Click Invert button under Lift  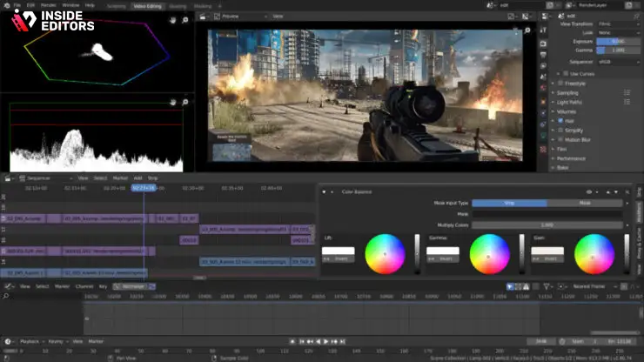tap(339, 258)
